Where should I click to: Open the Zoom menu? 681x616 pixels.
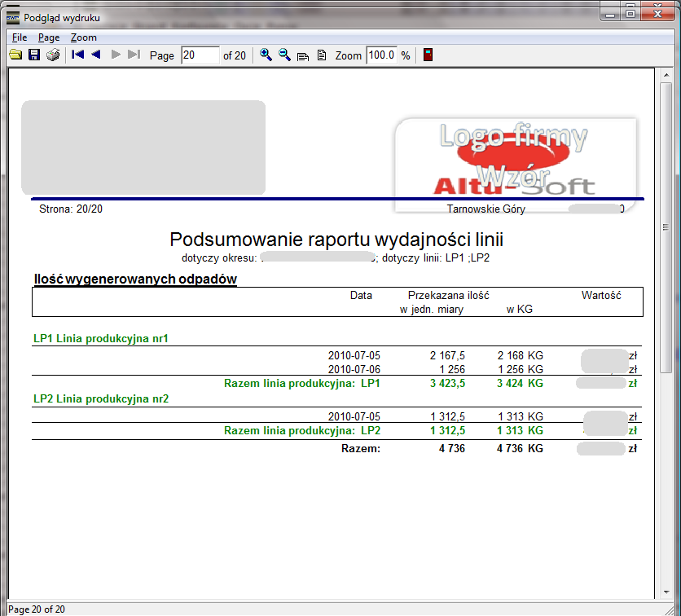[x=83, y=37]
